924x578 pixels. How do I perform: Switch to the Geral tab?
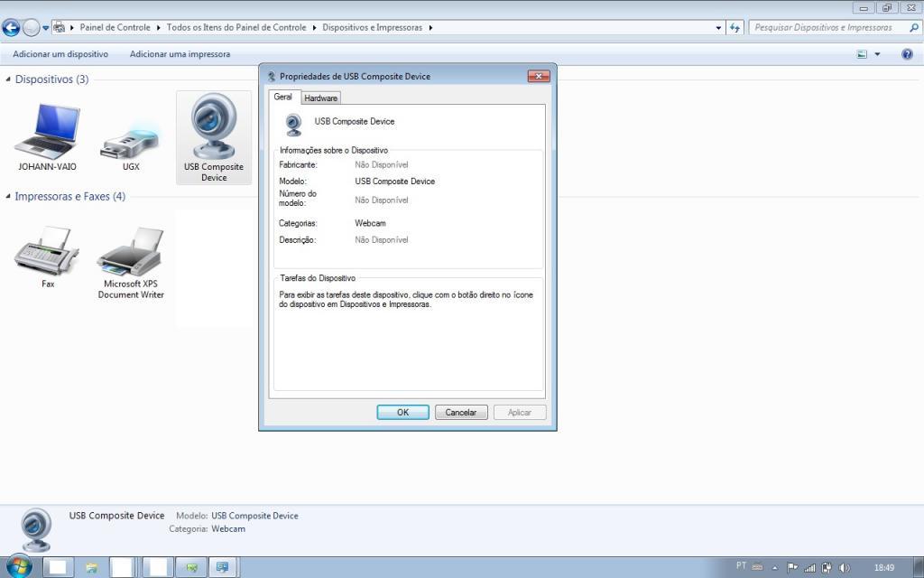pos(283,97)
